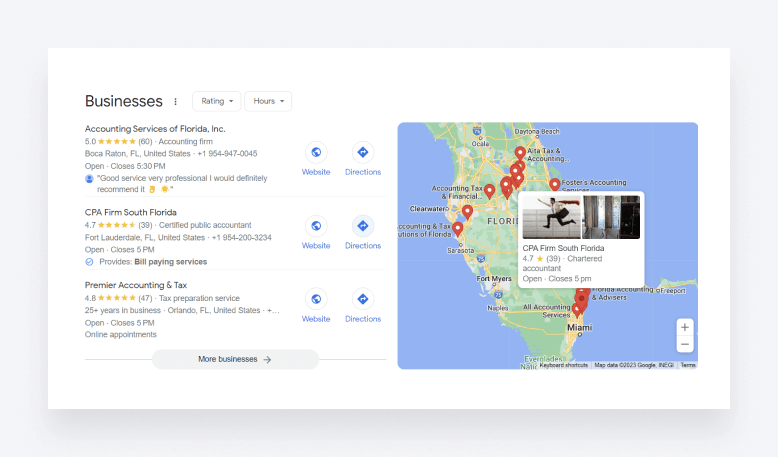Click the jumping person photo in map popup
The width and height of the screenshot is (778, 463).
point(551,217)
